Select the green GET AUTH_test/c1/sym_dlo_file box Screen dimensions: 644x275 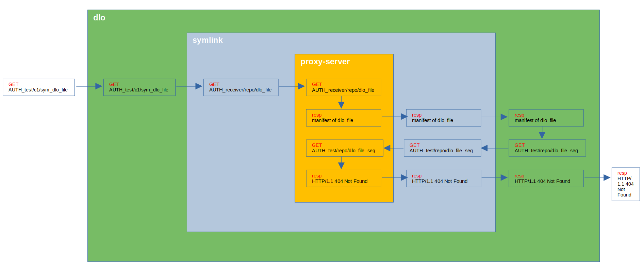pos(139,87)
